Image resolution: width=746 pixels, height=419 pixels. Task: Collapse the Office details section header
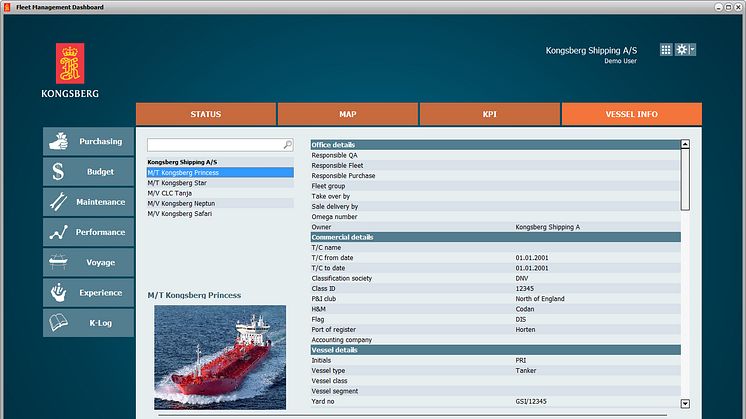pyautogui.click(x=495, y=145)
